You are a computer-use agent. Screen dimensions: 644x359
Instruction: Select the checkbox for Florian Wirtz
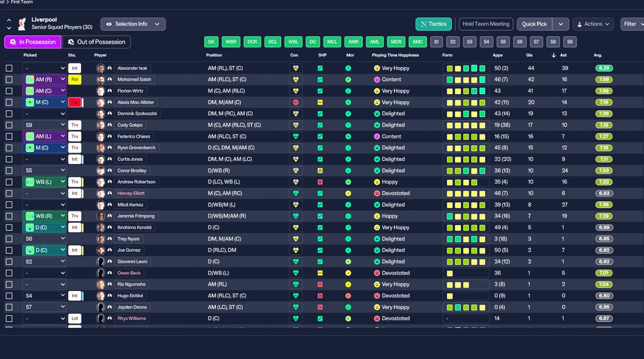click(x=9, y=91)
